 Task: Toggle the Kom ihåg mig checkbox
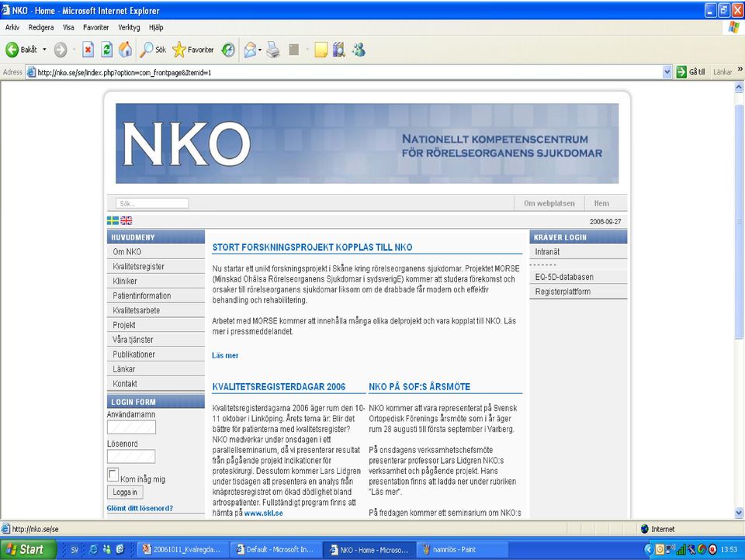coord(113,475)
